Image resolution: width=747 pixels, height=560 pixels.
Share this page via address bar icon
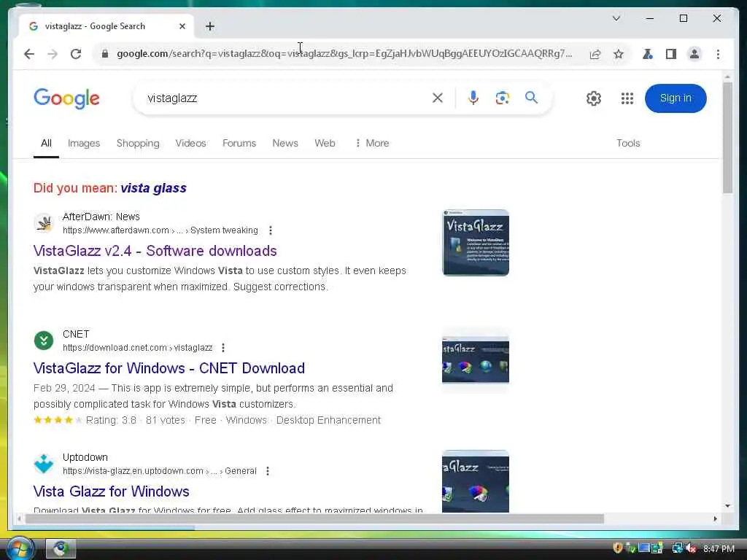point(595,54)
